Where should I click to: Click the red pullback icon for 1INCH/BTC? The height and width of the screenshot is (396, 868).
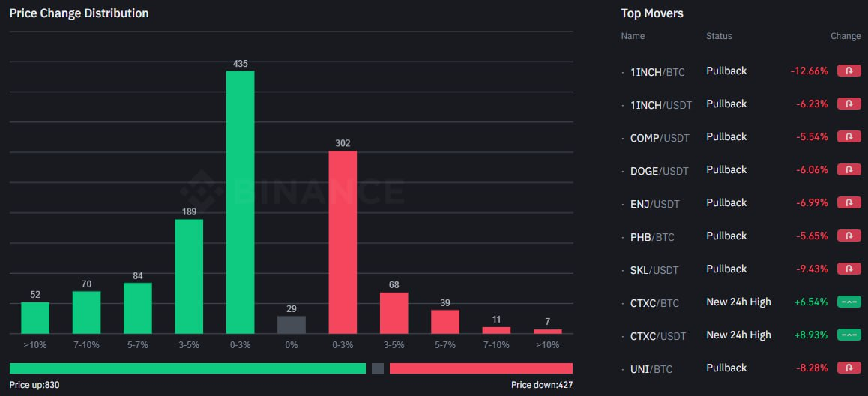[x=849, y=70]
